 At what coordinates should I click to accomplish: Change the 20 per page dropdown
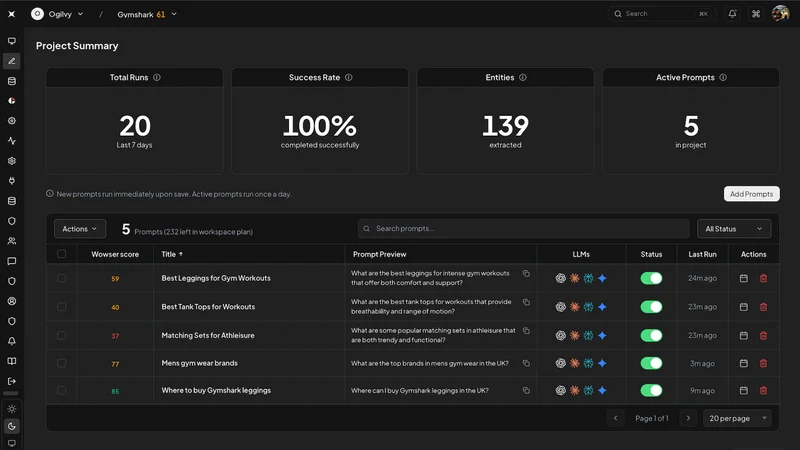(737, 418)
